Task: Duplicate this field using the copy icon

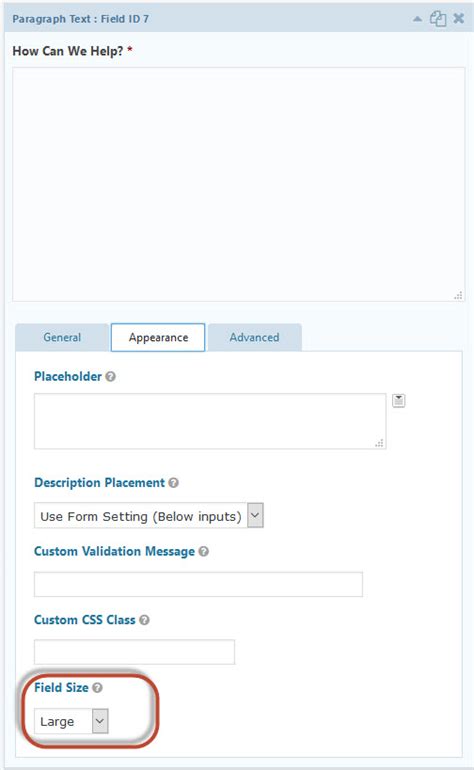Action: (438, 19)
